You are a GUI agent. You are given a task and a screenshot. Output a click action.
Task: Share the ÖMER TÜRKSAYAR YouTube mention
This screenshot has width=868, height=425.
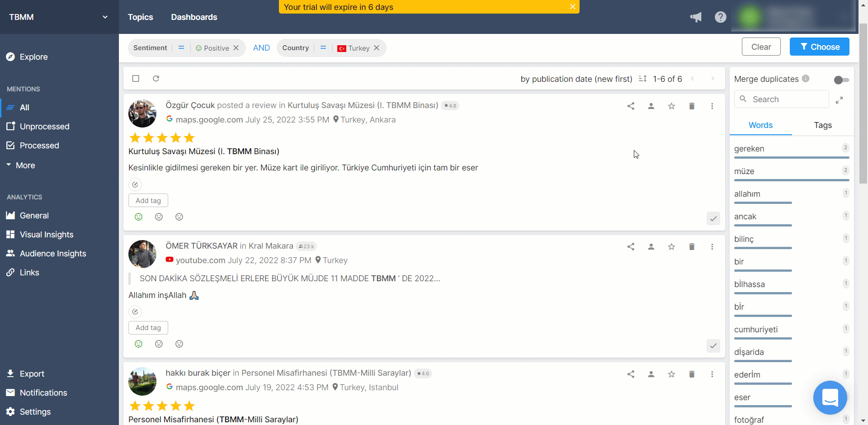click(631, 246)
